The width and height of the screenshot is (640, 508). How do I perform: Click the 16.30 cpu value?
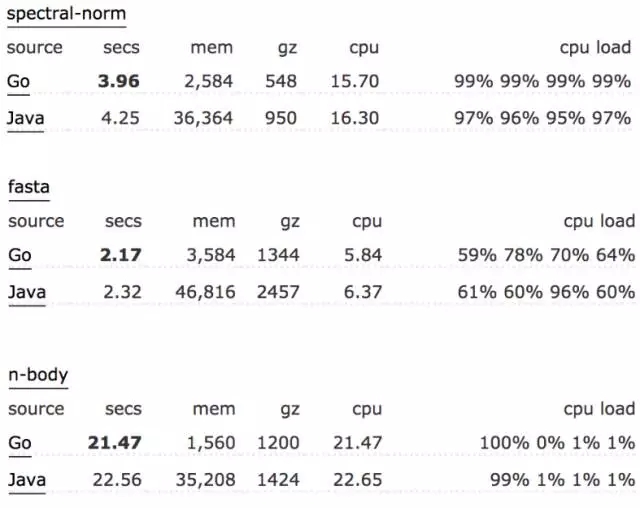355,118
